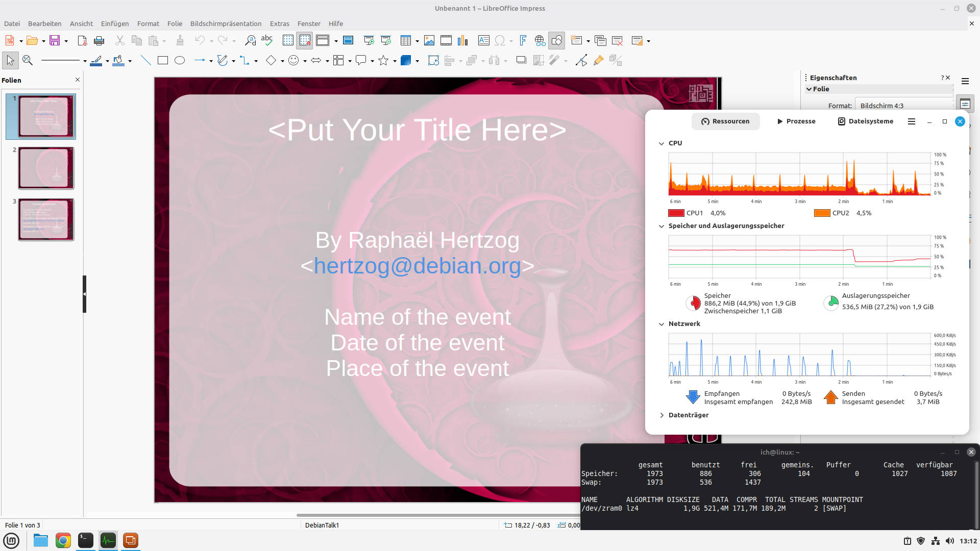980x551 pixels.
Task: Select the Rectangle drawing tool
Action: coord(163,61)
